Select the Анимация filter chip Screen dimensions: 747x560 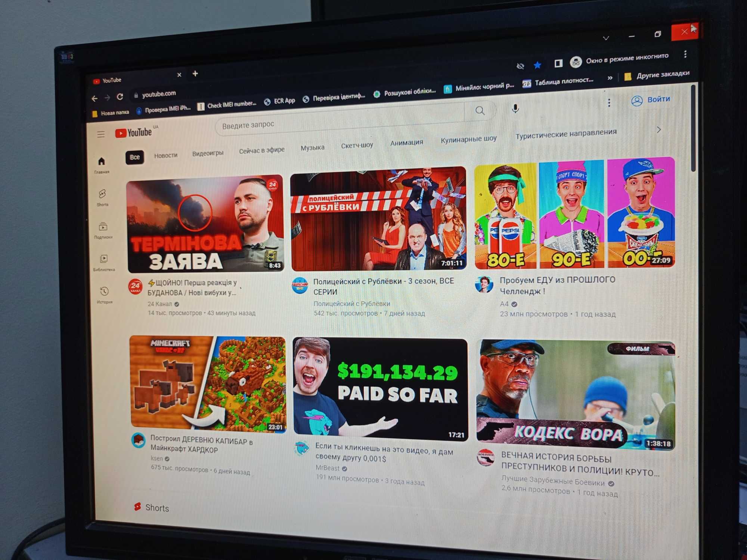click(406, 143)
